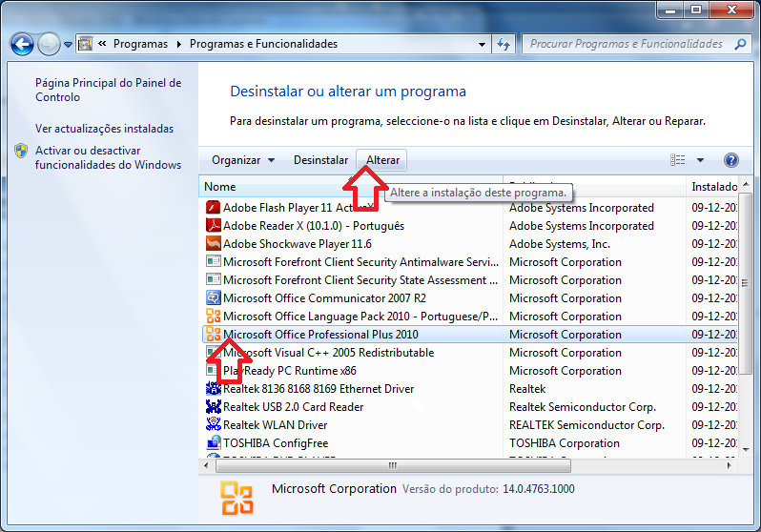Go back with the blue Back arrow
761x532 pixels.
pos(22,45)
